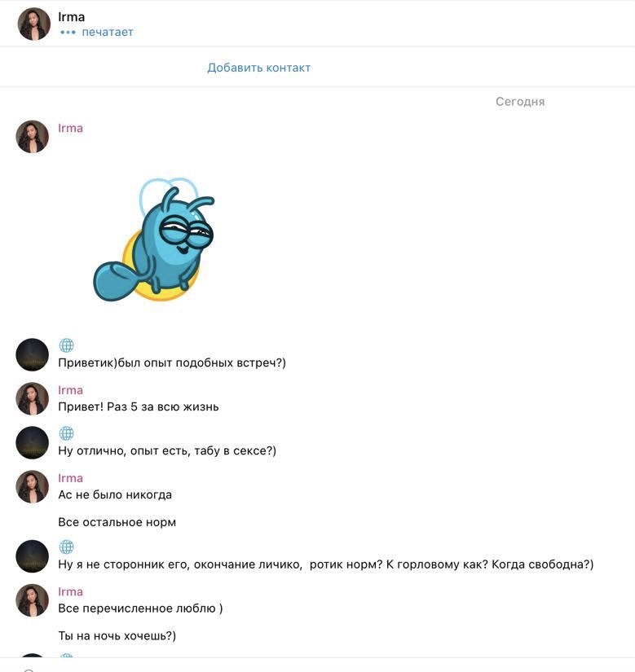Select the Ты на ночь хочешь message

(x=117, y=635)
